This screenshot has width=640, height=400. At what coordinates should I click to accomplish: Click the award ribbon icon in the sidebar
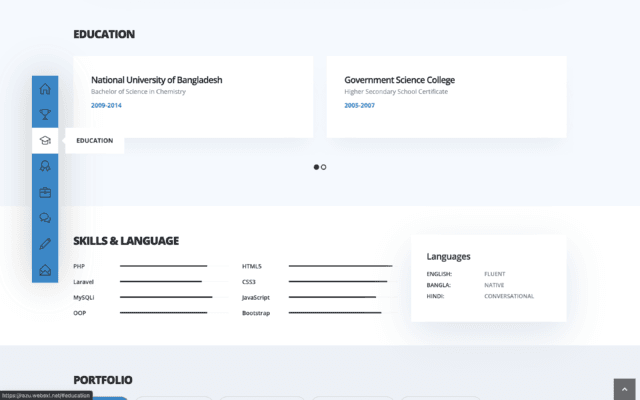pyautogui.click(x=45, y=166)
